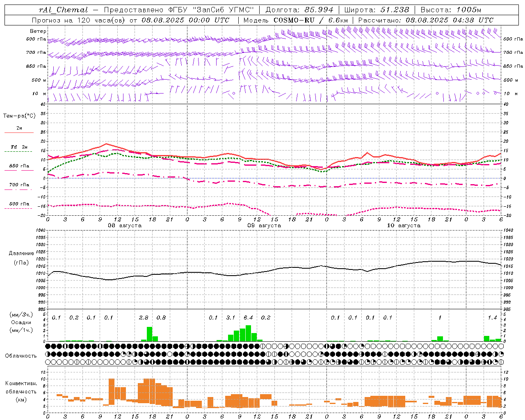Screen dimensions: 525x420
Task: Click the "Тем-ра(°C)" temperature axis label
Action: [19, 116]
